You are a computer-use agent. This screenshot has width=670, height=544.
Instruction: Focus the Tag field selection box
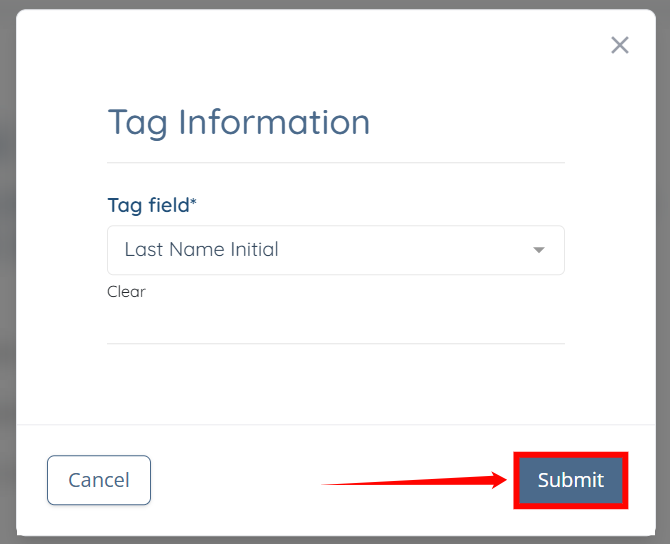[335, 250]
